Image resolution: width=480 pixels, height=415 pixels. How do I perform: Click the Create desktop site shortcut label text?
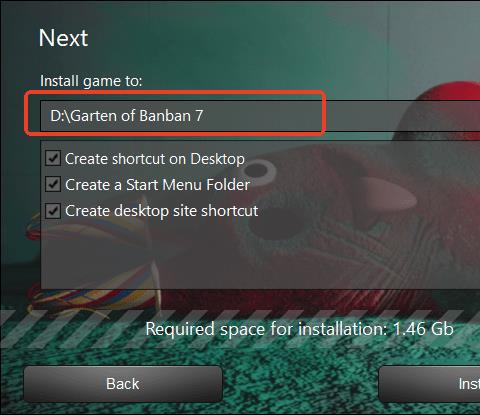[162, 211]
